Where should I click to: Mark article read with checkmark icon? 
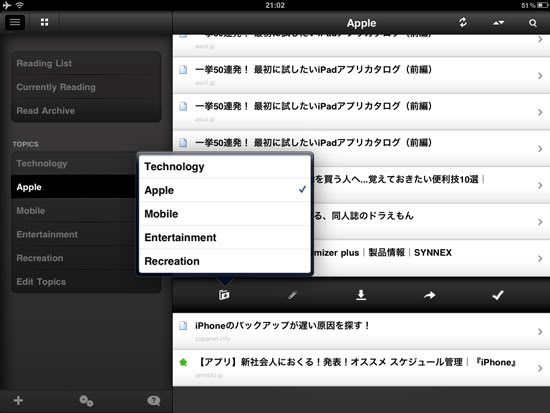click(x=498, y=295)
